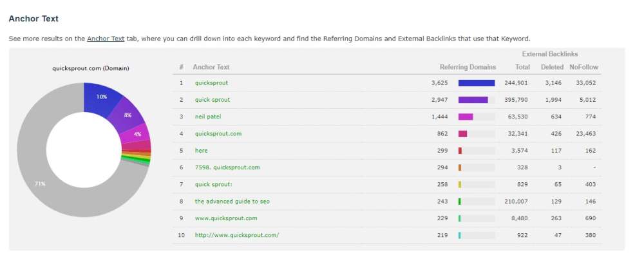Viewport: 644px width, 255px height.
Task: Open the http://www.quicksprout.com/ anchor link
Action: pyautogui.click(x=237, y=235)
